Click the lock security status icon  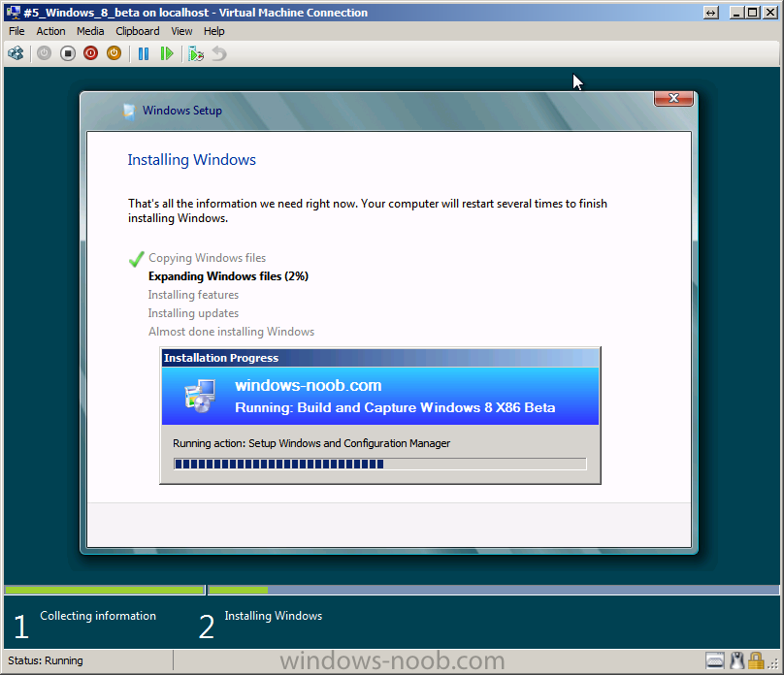click(756, 660)
